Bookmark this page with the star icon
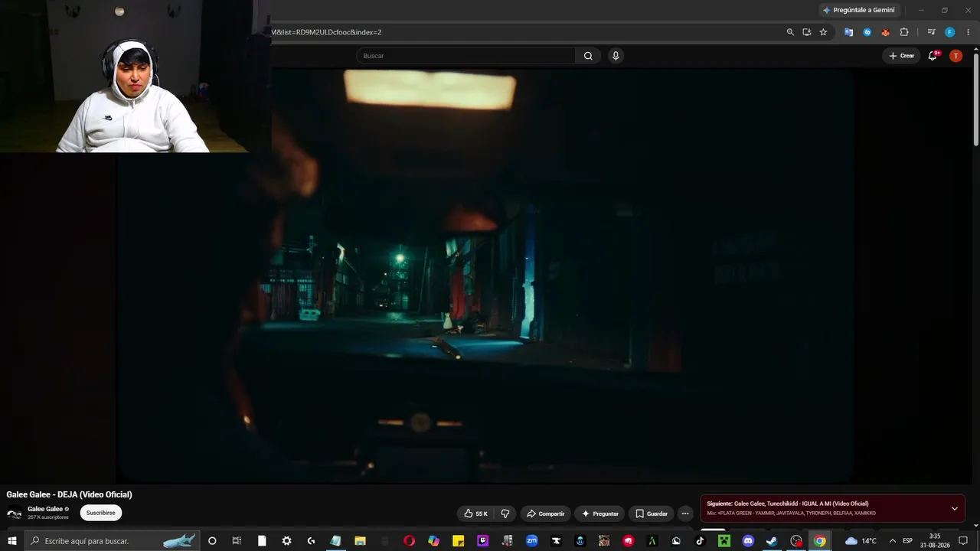The width and height of the screenshot is (980, 551). pyautogui.click(x=823, y=32)
